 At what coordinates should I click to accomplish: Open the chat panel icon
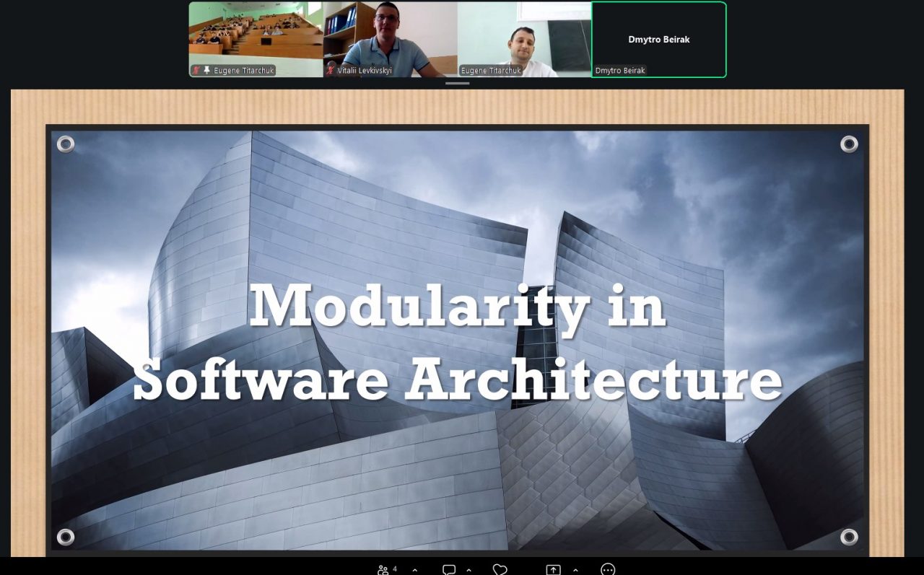tap(449, 570)
